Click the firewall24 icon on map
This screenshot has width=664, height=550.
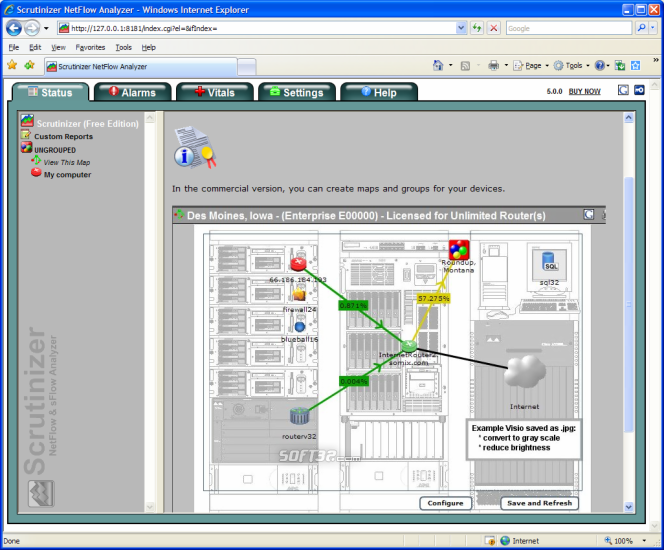pyautogui.click(x=299, y=294)
